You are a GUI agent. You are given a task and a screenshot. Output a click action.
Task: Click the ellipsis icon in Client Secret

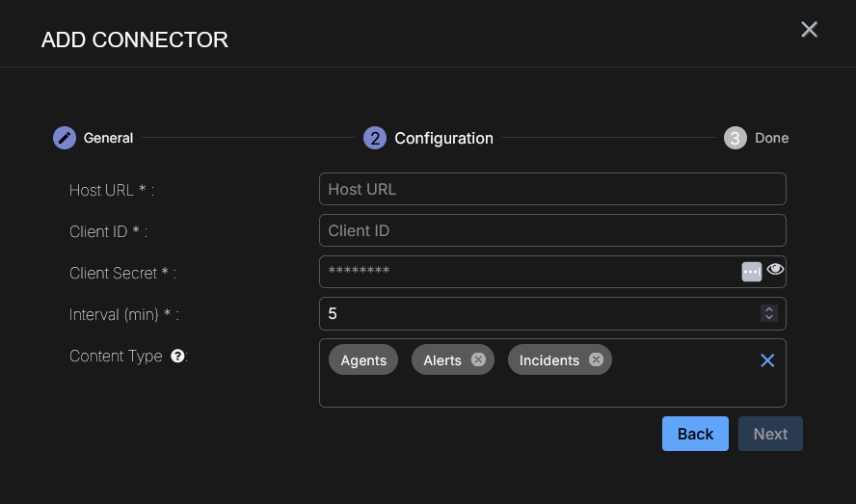tap(752, 272)
